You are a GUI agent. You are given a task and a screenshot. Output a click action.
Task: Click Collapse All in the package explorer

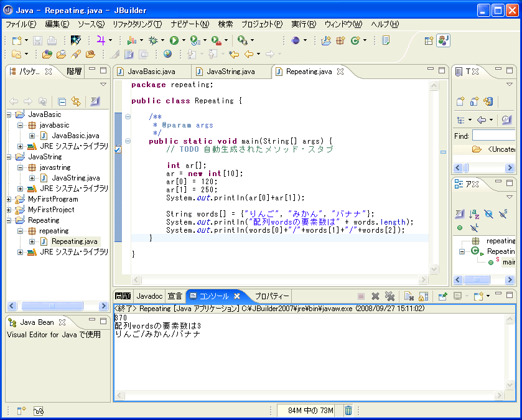click(62, 101)
